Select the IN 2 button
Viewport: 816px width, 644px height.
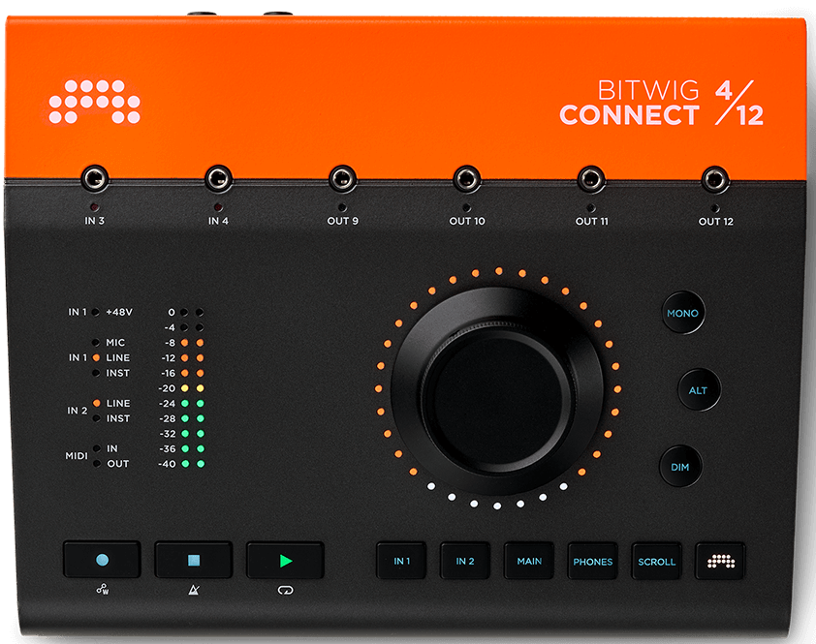click(x=465, y=561)
